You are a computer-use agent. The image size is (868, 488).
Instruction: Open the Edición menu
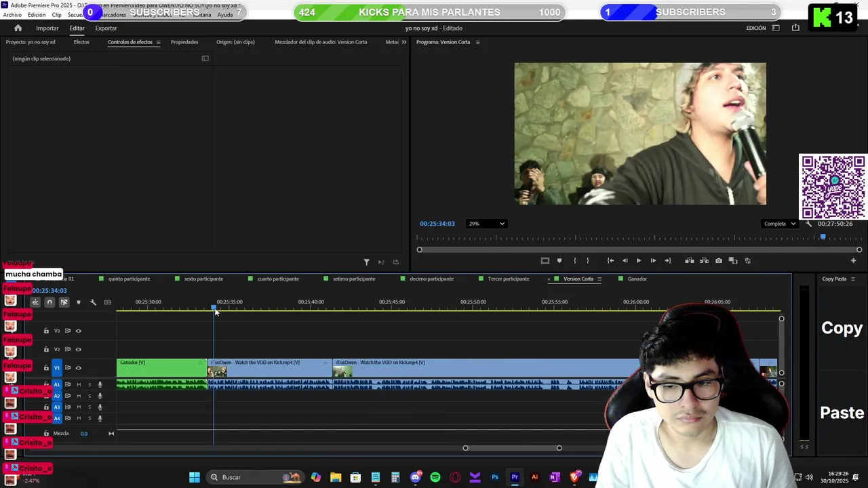pos(37,15)
